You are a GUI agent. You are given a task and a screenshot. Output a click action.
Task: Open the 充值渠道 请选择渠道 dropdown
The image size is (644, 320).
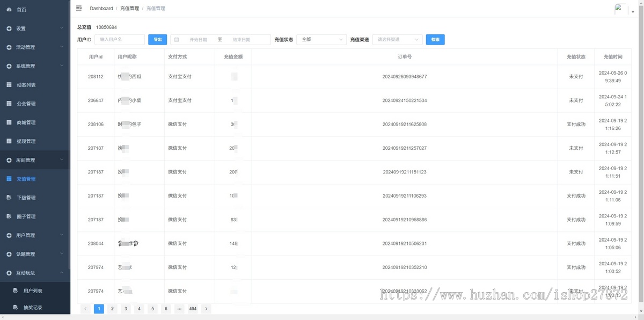pyautogui.click(x=397, y=40)
